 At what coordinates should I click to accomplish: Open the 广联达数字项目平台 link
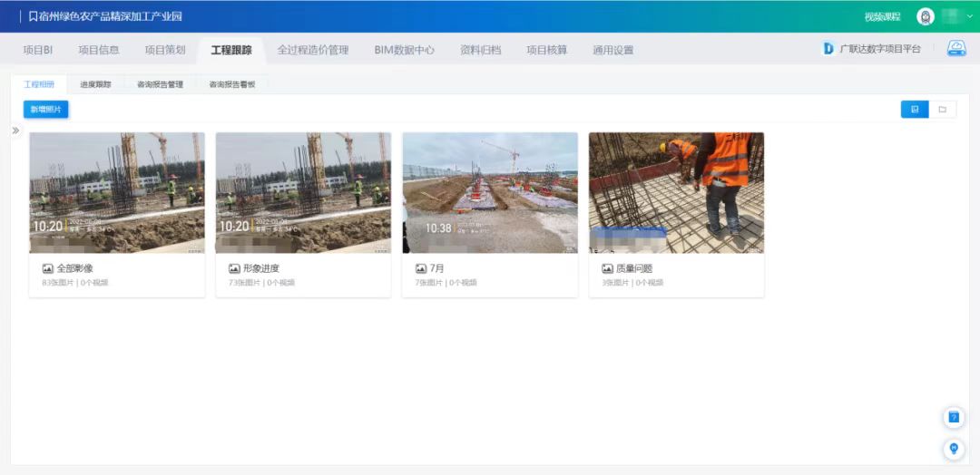880,49
